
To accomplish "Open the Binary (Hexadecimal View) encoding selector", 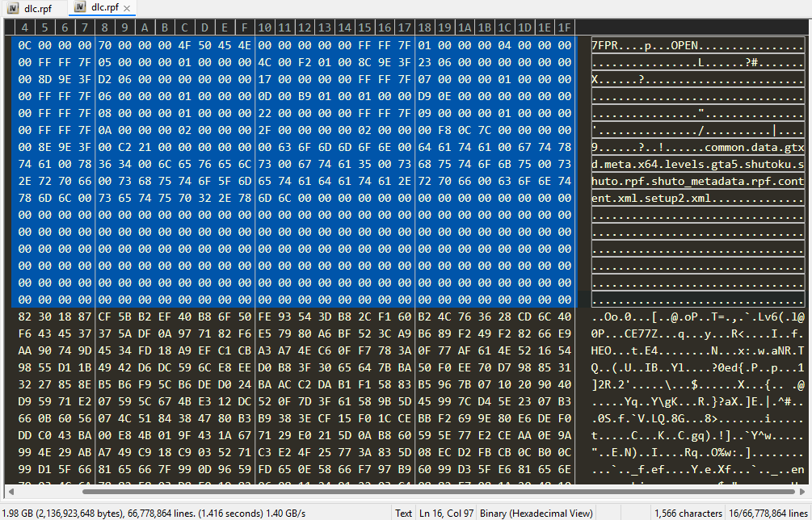I will click(x=536, y=514).
